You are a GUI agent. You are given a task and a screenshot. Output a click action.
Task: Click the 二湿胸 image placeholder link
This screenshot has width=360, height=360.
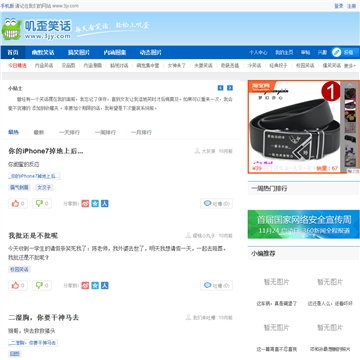pos(33,343)
